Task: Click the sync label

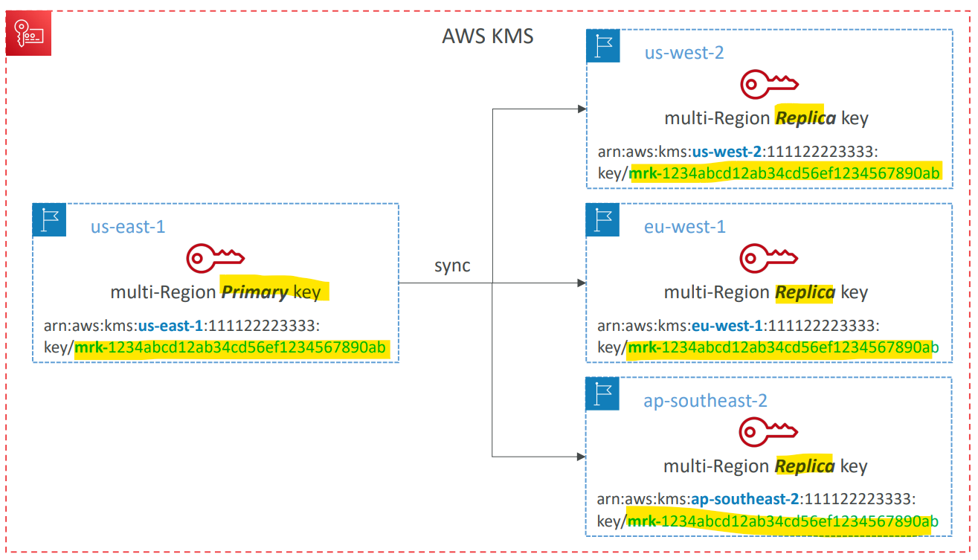Action: pos(452,266)
